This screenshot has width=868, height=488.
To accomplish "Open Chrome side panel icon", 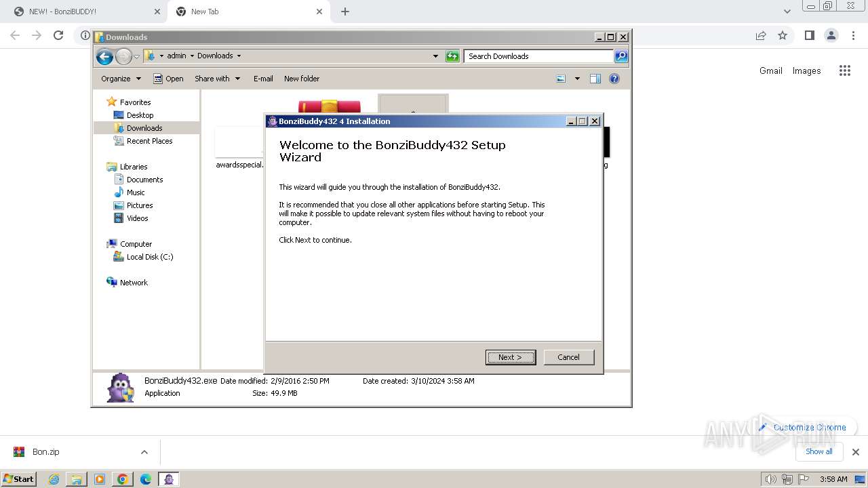I will click(809, 35).
